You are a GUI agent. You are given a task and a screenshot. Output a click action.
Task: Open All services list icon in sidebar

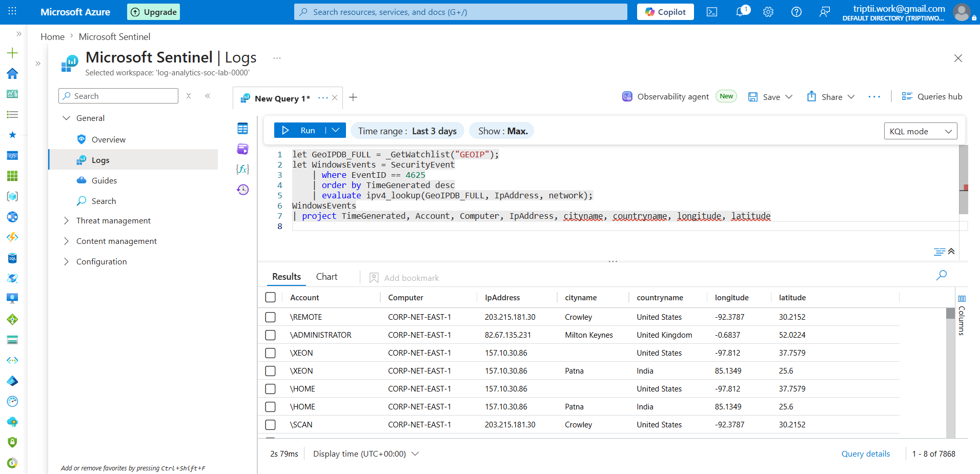coord(12,114)
